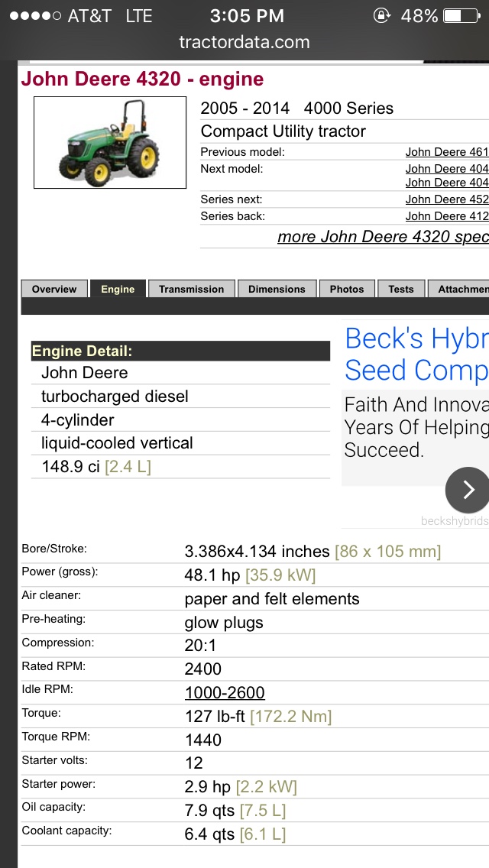Tap the 20:1 compression value
Image resolution: width=489 pixels, height=868 pixels.
coord(200,646)
